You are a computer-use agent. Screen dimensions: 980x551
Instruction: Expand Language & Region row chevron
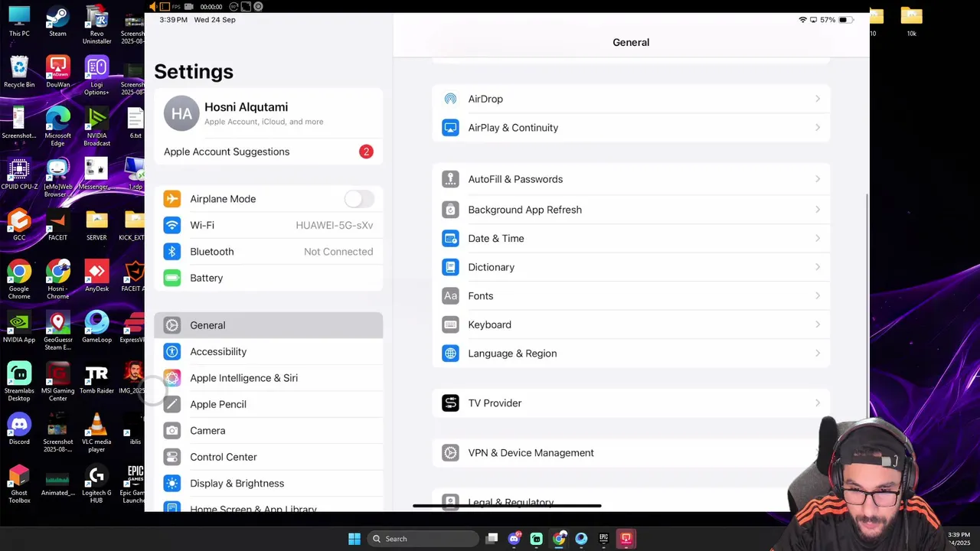tap(818, 354)
